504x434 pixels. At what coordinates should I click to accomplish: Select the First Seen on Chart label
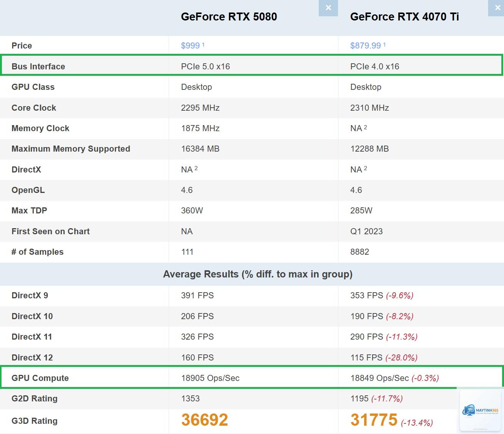coord(50,231)
